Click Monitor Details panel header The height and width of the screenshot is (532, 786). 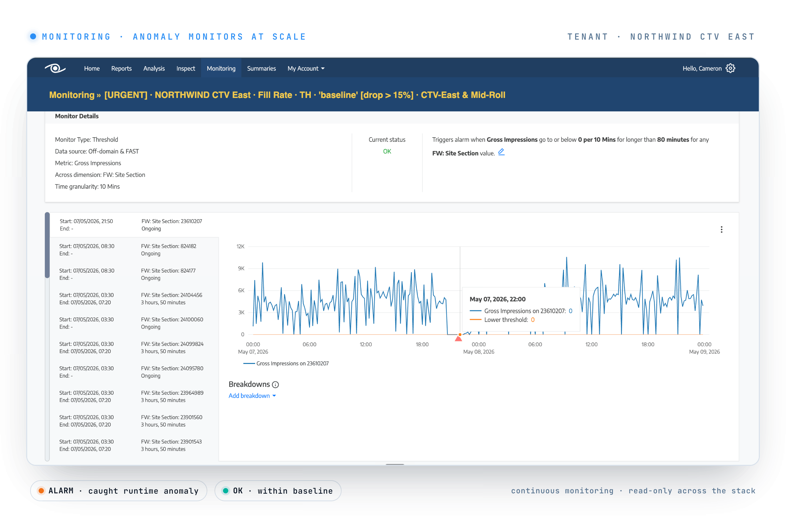[392, 116]
